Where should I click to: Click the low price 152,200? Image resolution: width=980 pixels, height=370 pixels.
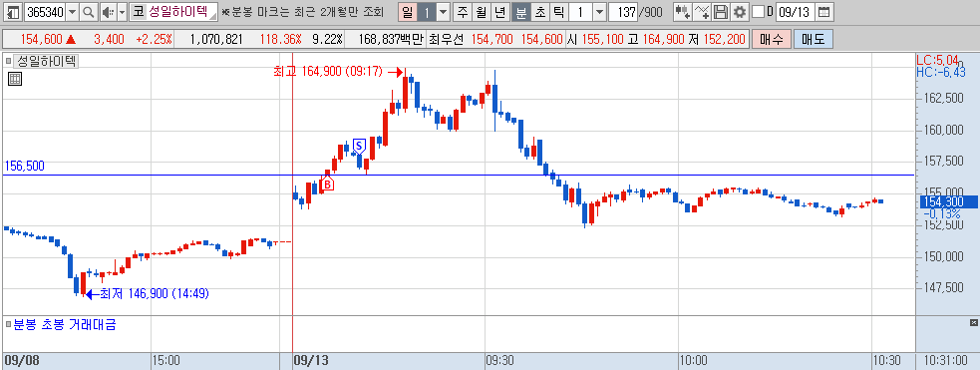pos(725,39)
